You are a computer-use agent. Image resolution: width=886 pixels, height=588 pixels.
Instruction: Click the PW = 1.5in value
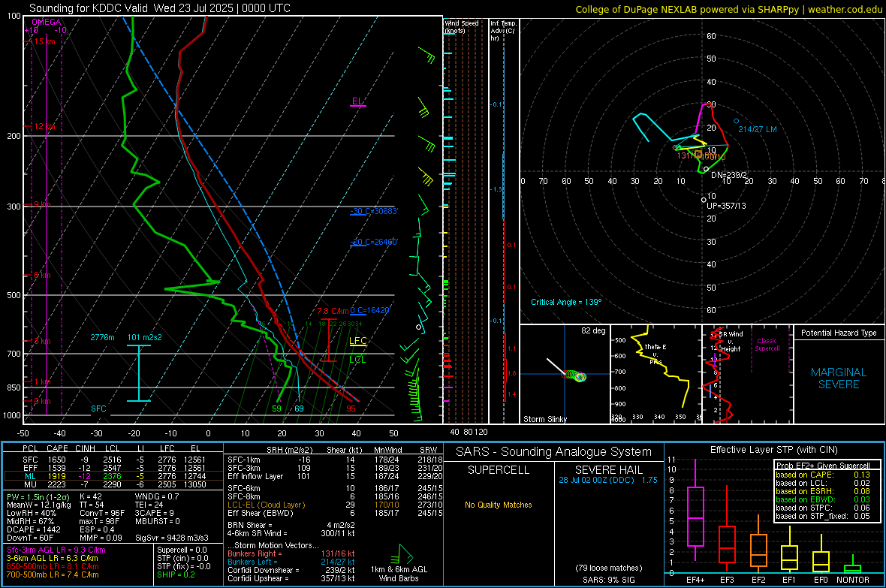coord(38,497)
